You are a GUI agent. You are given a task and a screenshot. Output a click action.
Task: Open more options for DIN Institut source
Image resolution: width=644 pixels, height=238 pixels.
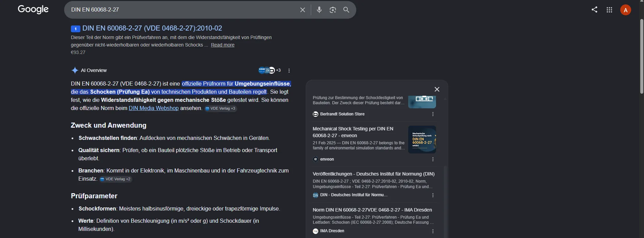pos(433,195)
